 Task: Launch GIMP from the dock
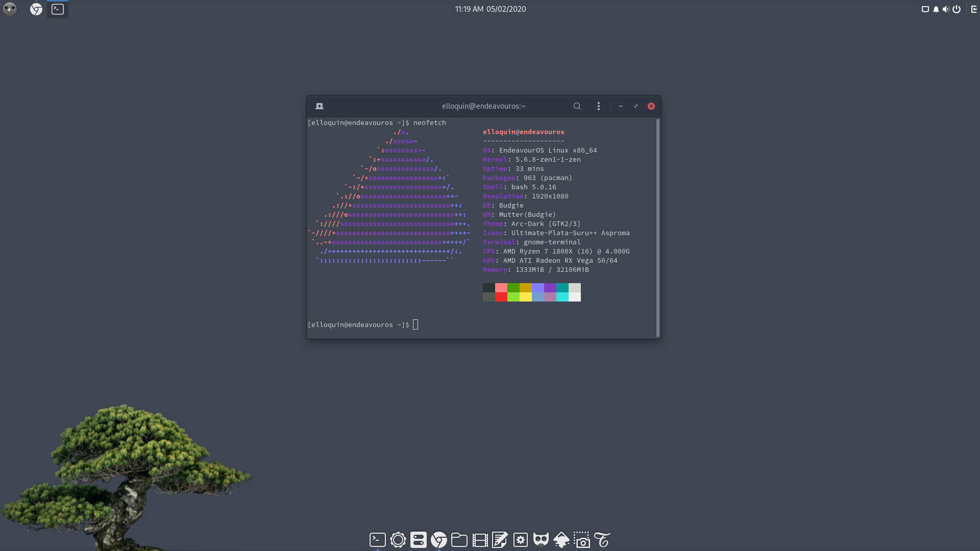point(541,540)
